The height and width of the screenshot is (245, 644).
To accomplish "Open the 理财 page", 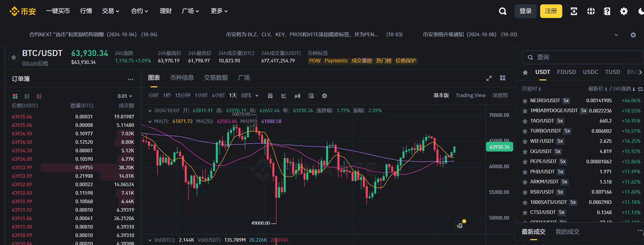I will [x=166, y=11].
